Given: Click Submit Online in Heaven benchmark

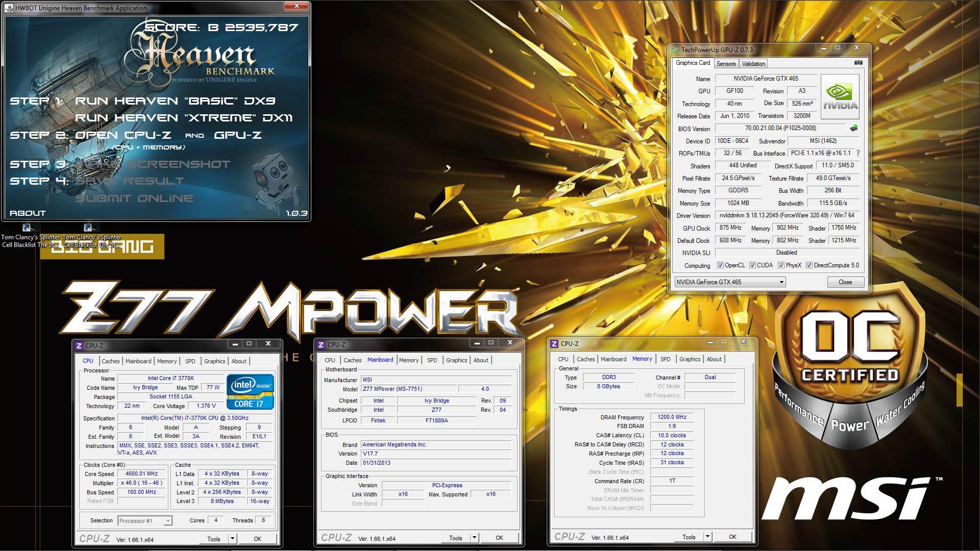Looking at the screenshot, I should 134,198.
